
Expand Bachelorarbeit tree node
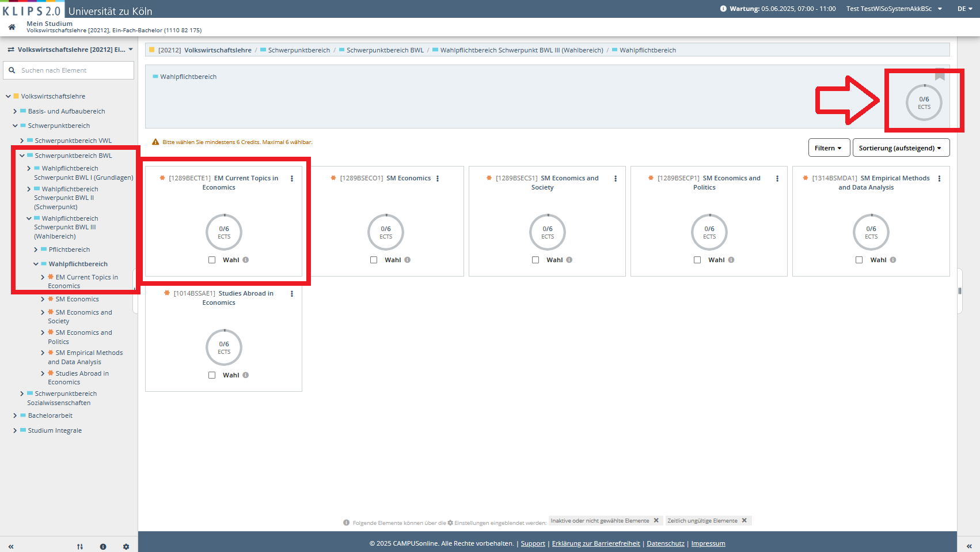(x=15, y=415)
